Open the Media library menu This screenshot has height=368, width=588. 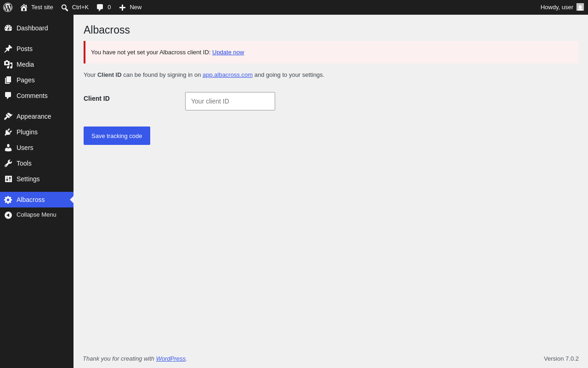pyautogui.click(x=37, y=64)
